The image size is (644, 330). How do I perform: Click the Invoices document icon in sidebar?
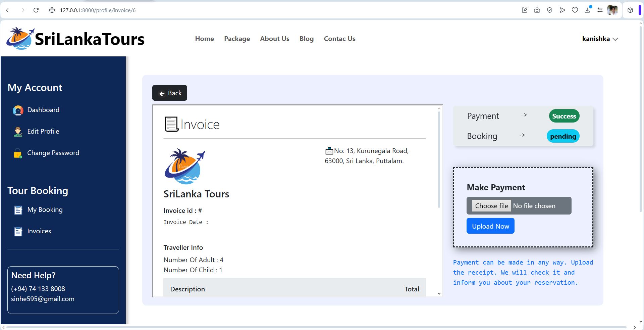(x=18, y=232)
